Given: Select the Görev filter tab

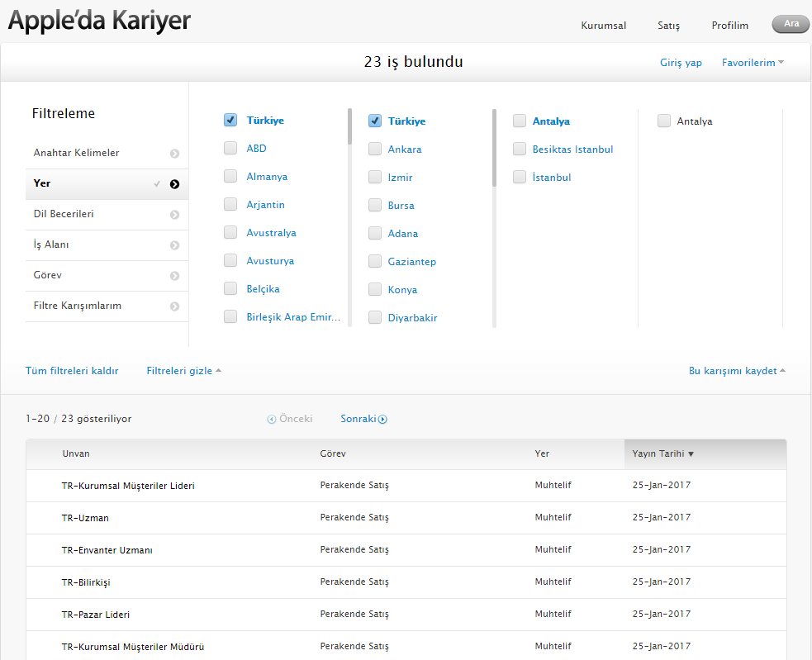Looking at the screenshot, I should (107, 276).
